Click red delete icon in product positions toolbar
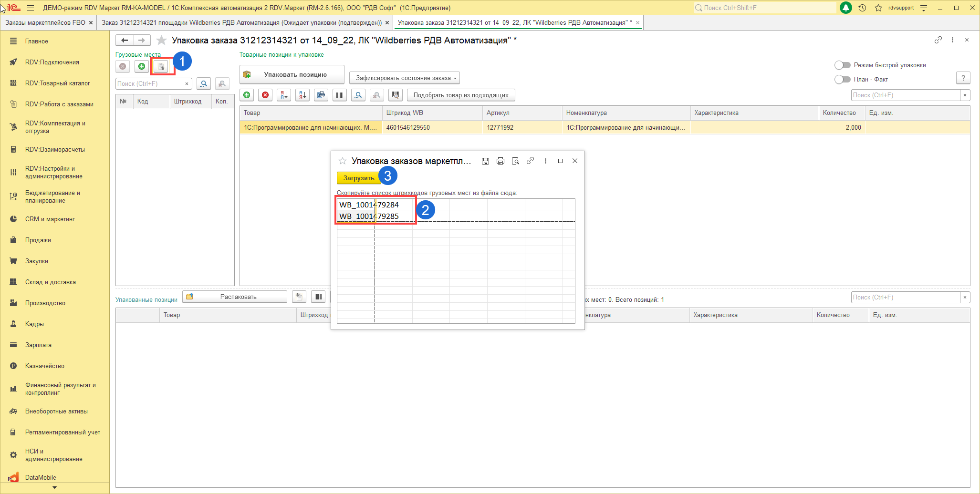Screen dimensions: 980x494 [265, 95]
